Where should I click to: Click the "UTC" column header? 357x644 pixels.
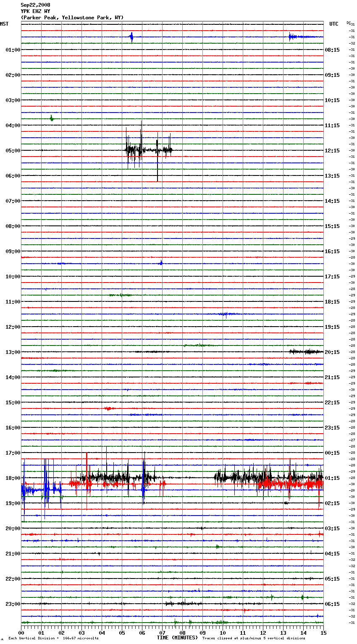[334, 24]
